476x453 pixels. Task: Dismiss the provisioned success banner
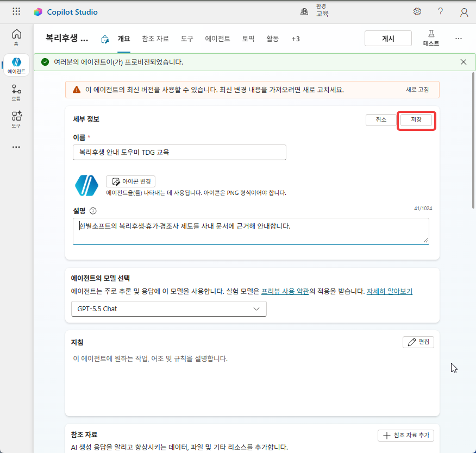pos(464,62)
